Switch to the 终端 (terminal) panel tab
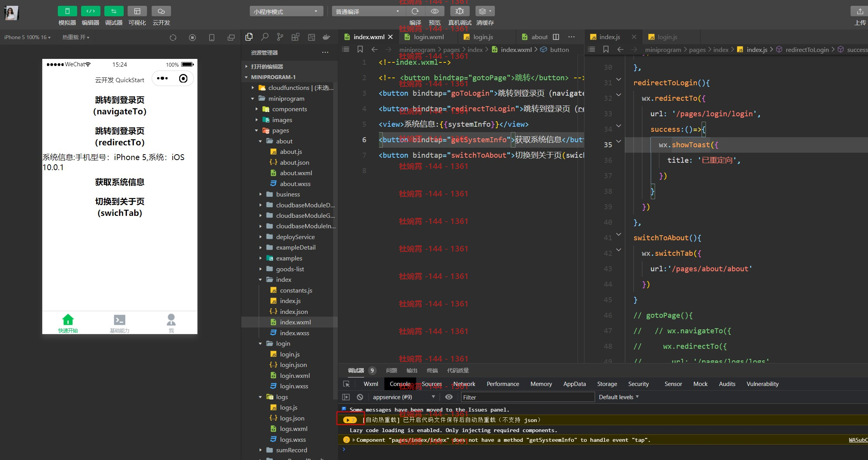Viewport: 868px width, 460px height. coord(432,370)
